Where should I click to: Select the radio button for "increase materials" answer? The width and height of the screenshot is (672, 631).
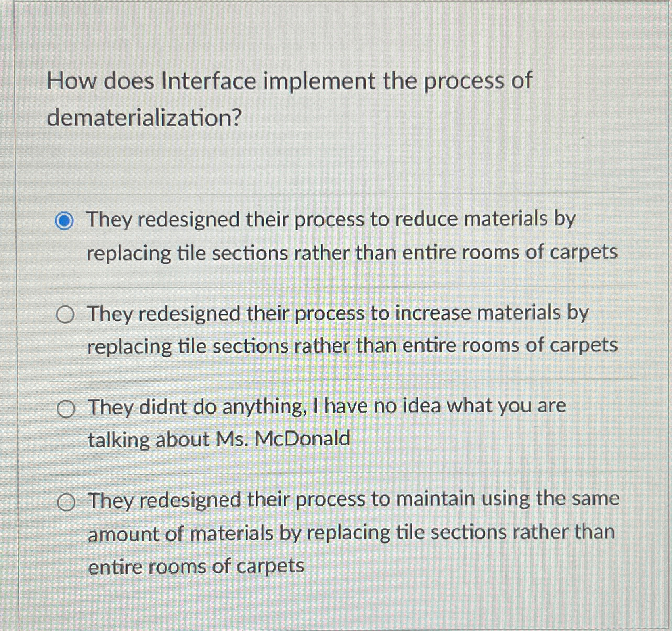coord(66,315)
